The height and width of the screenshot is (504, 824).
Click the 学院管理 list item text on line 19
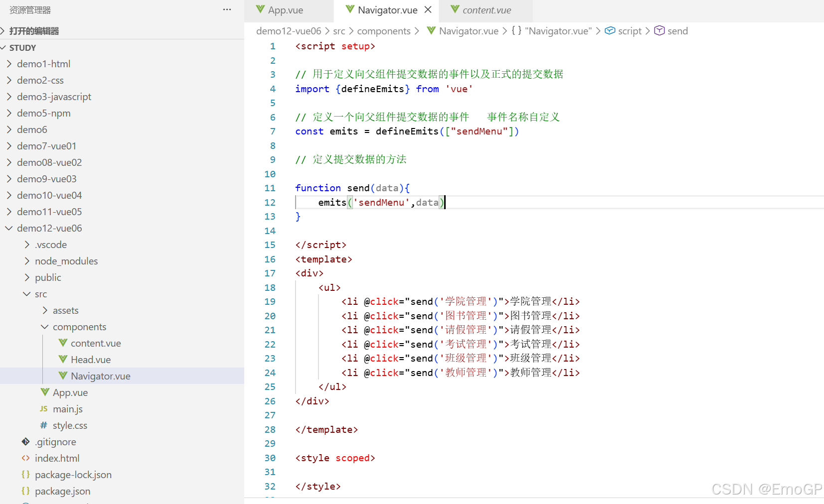point(531,301)
